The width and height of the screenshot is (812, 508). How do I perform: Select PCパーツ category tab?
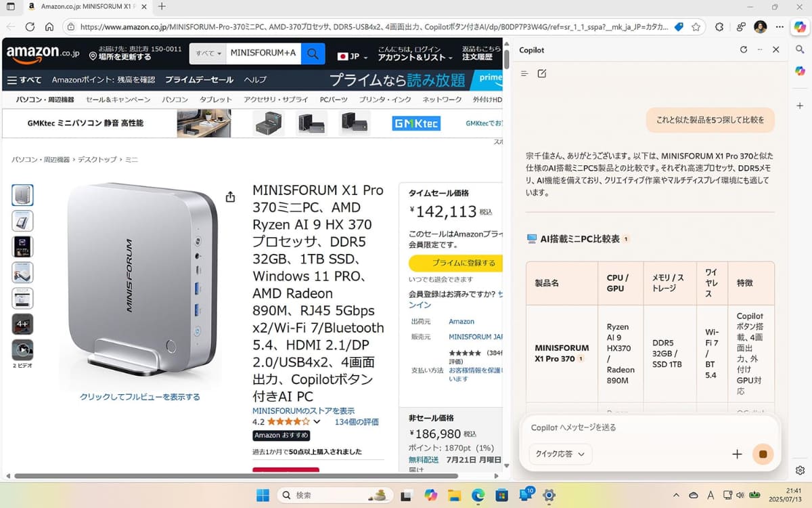click(x=334, y=100)
